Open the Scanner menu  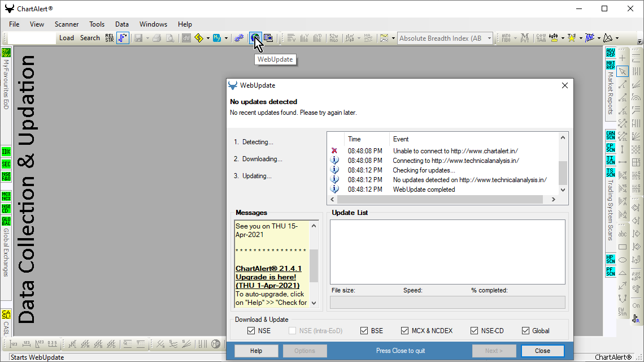(x=67, y=24)
